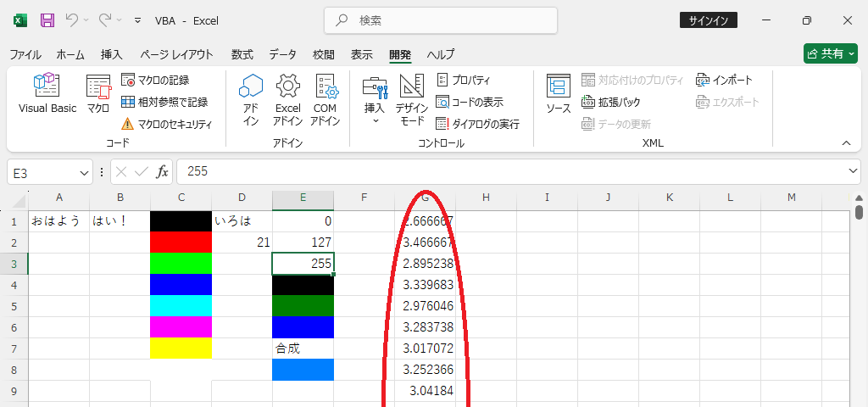Image resolution: width=868 pixels, height=407 pixels.
Task: Select cell E7 with 合成
Action: [x=303, y=348]
